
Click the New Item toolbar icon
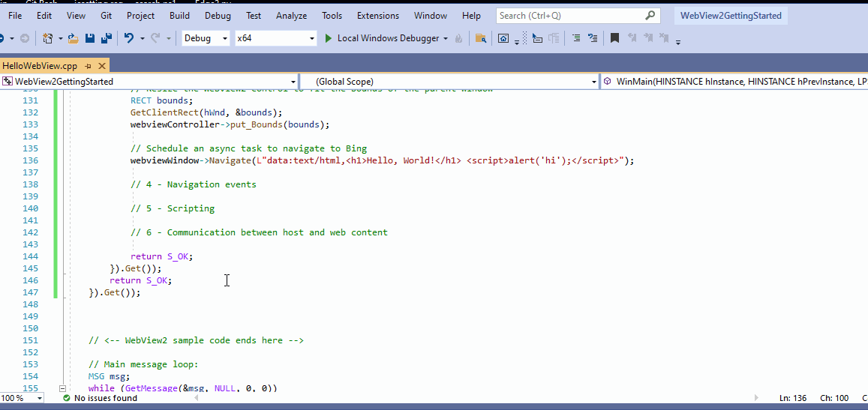(47, 38)
